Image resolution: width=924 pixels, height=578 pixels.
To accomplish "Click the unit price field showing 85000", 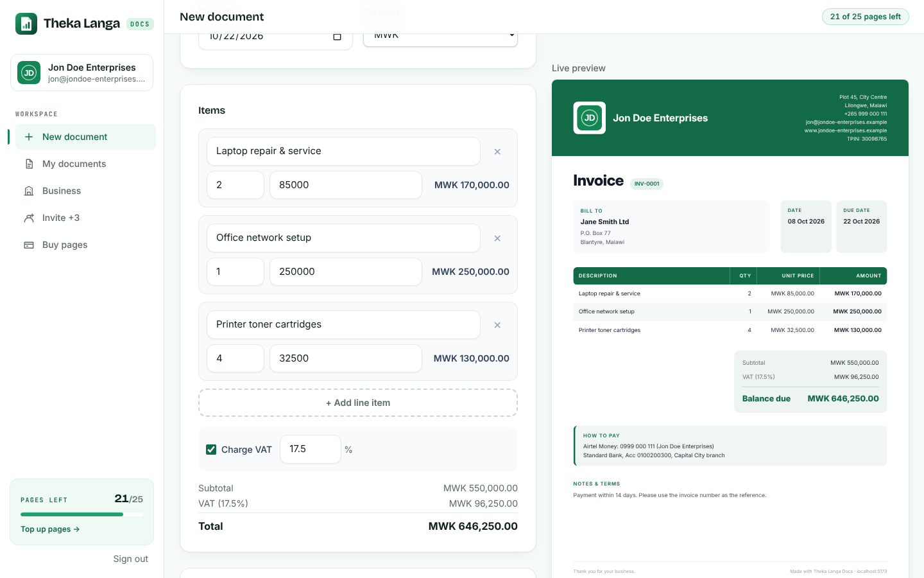I will [346, 185].
